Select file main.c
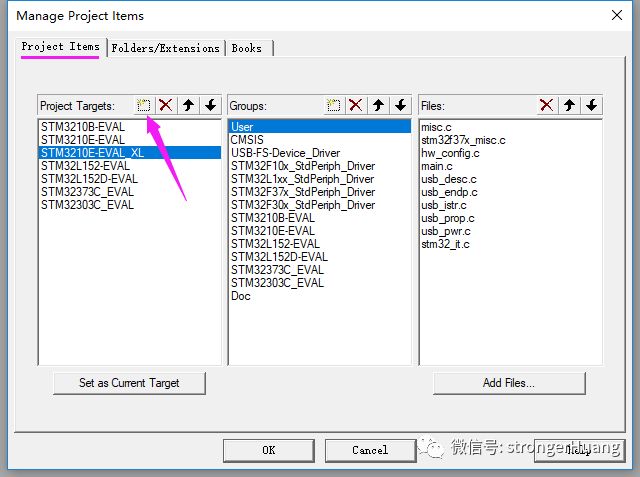This screenshot has width=640, height=477. coord(511,166)
